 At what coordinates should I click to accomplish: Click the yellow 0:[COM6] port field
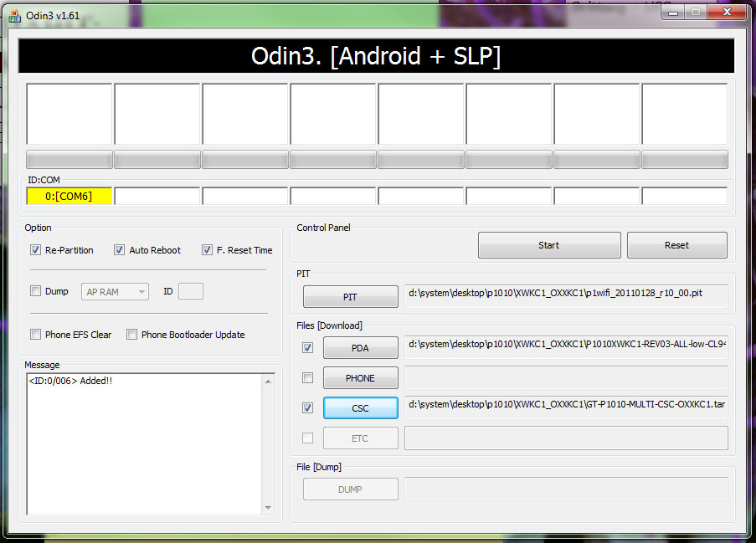69,196
